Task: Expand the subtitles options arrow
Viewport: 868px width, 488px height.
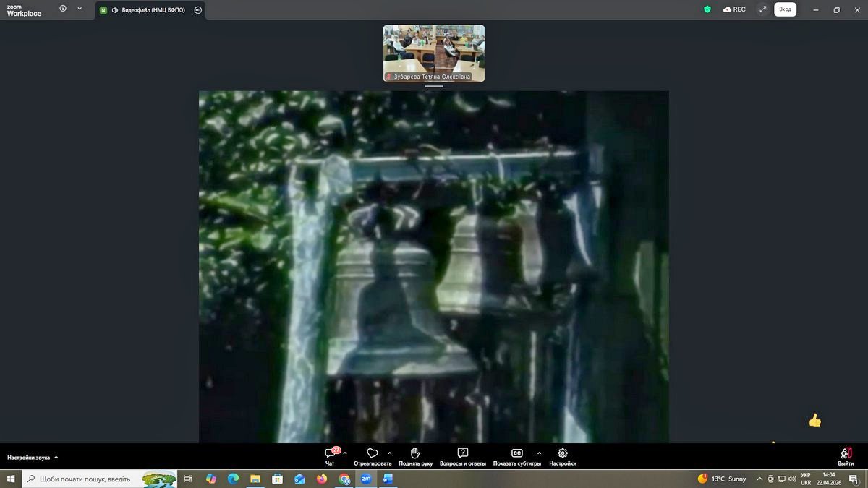Action: click(x=539, y=453)
